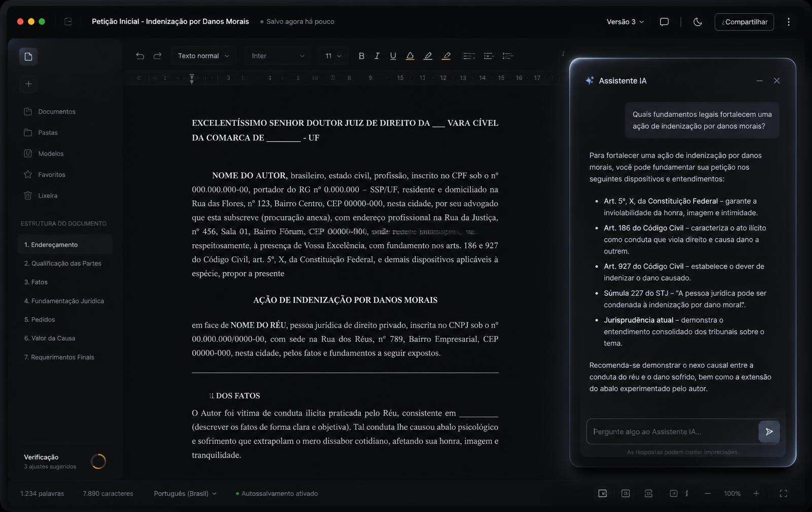Change language Português (Brasil) dropdown
Viewport: 812px width, 512px height.
point(185,494)
